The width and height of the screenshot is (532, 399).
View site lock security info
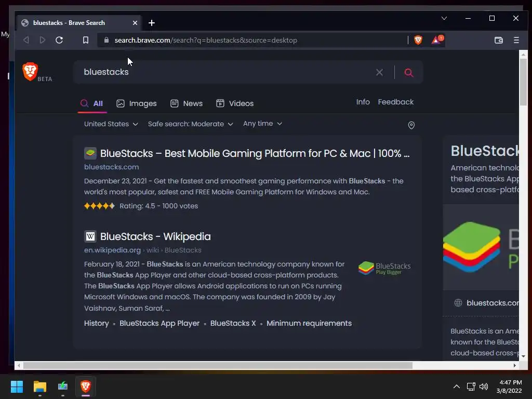(x=107, y=40)
